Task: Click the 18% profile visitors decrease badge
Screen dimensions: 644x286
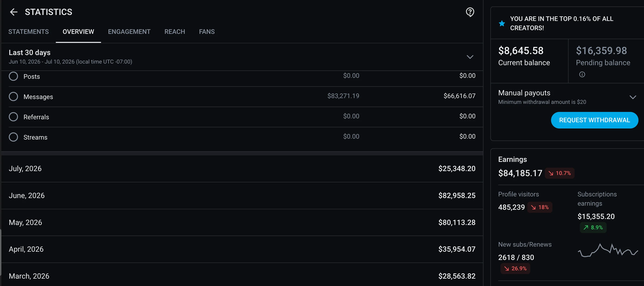Action: pyautogui.click(x=540, y=207)
